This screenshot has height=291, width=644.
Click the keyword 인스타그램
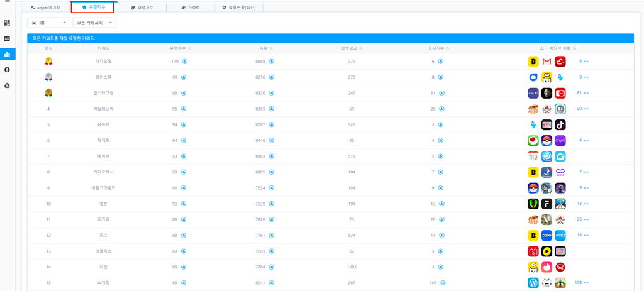[x=103, y=93]
